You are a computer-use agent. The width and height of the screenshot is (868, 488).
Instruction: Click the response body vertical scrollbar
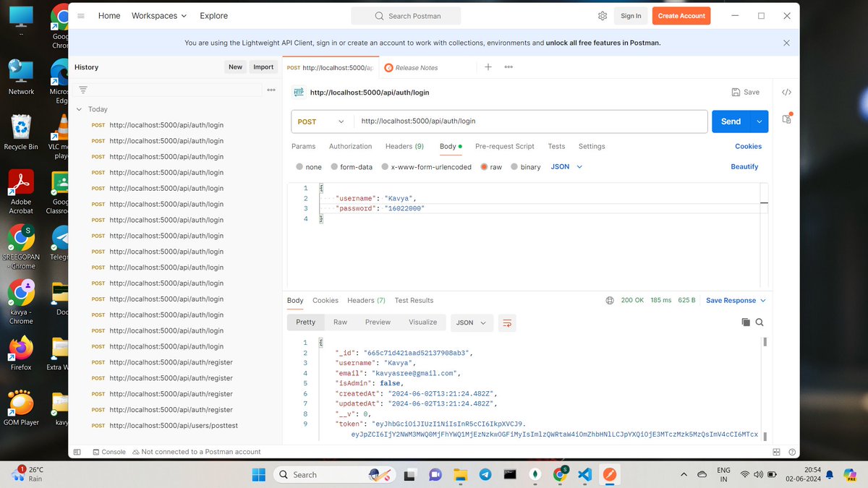(765, 342)
